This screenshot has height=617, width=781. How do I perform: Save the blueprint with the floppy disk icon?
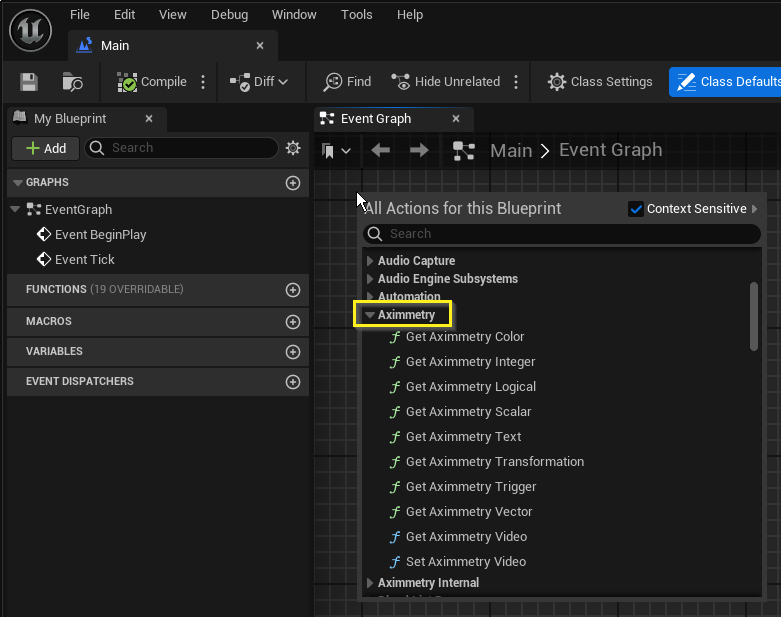pos(29,82)
